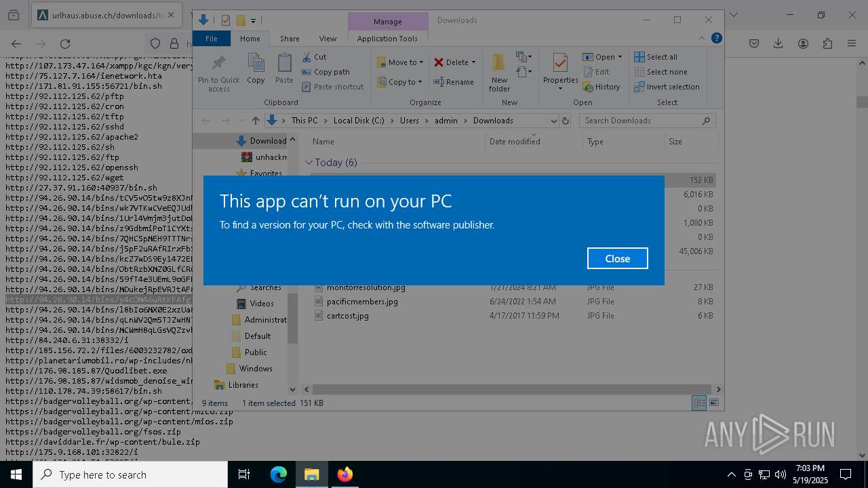
Task: Click the History command
Action: point(601,87)
